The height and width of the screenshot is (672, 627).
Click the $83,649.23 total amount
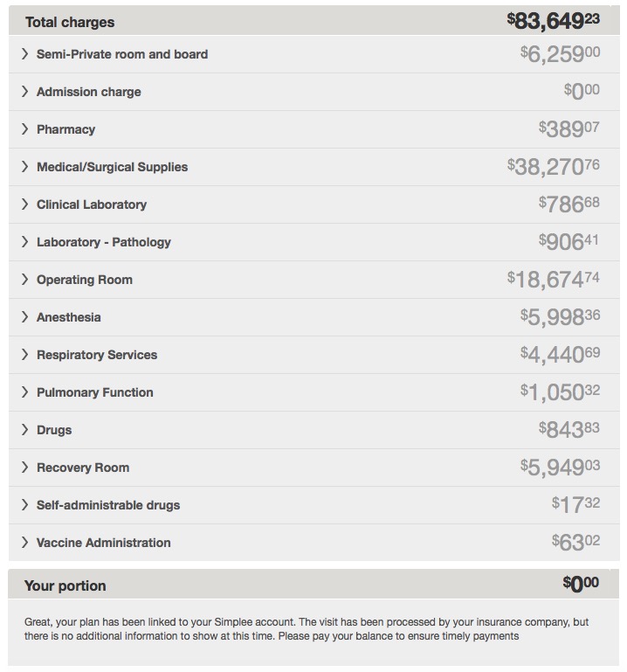pos(554,21)
